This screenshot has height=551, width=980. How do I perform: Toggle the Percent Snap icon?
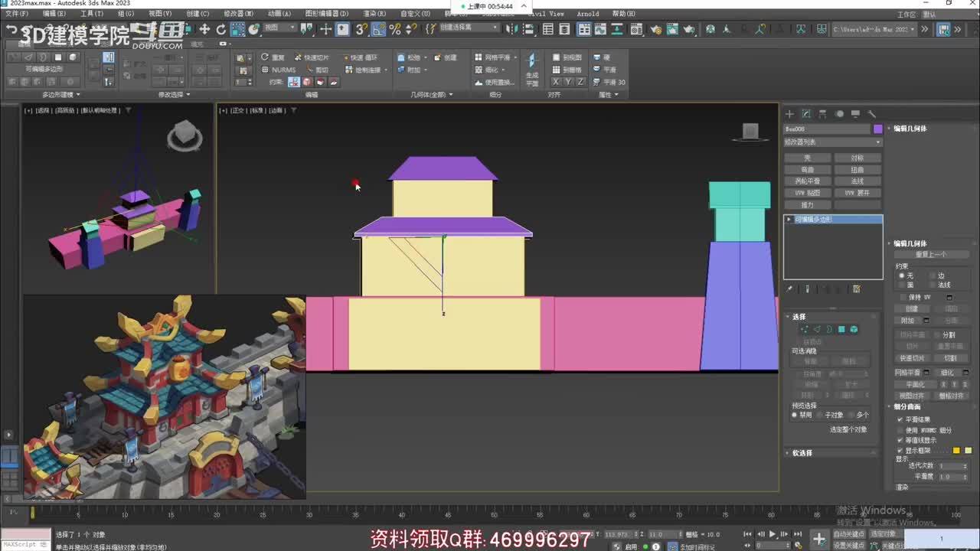pyautogui.click(x=395, y=29)
